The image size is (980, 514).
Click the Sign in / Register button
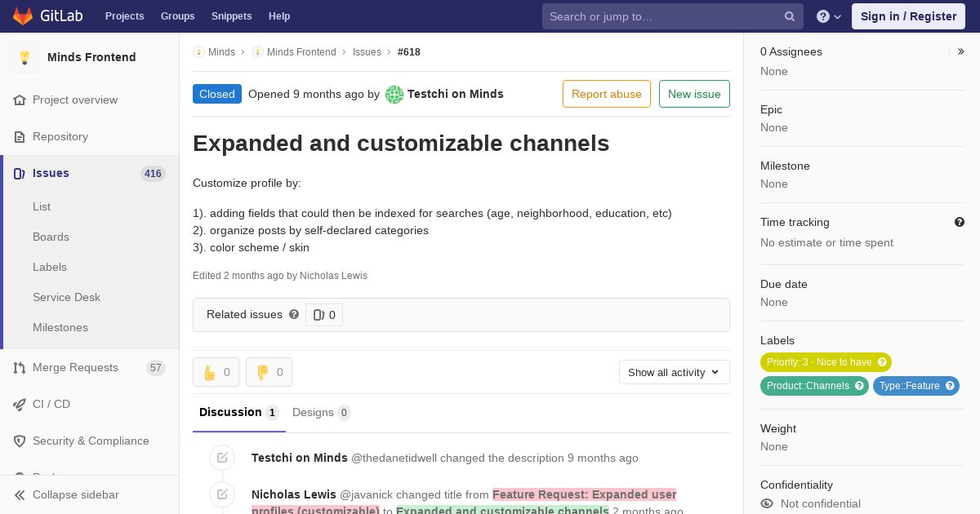coord(908,16)
